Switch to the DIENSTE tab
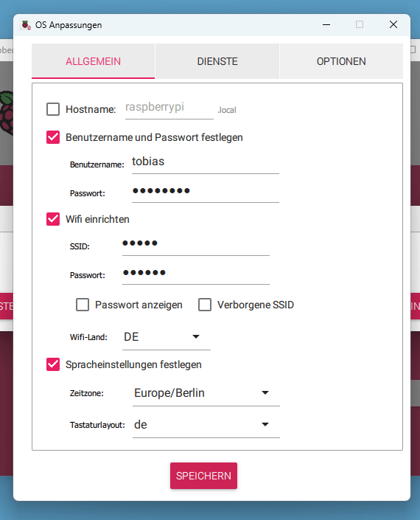 click(217, 61)
